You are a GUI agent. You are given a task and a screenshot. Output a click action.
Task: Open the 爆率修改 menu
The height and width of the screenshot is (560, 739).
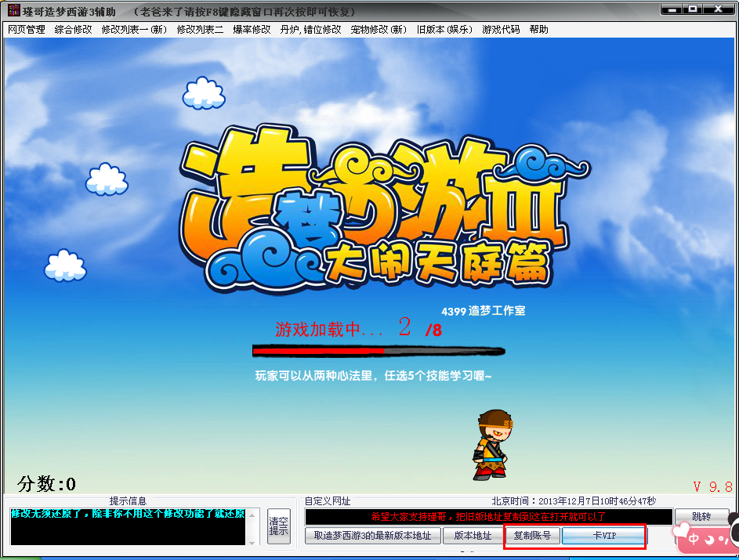252,30
